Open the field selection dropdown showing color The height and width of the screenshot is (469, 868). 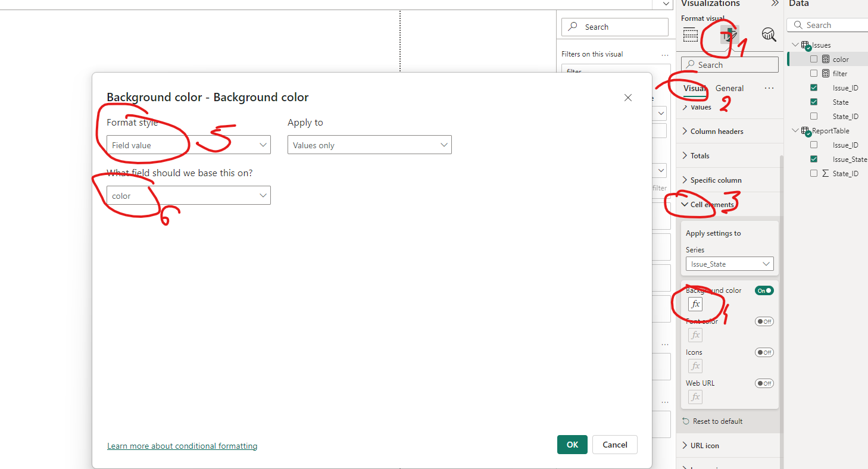click(x=189, y=195)
